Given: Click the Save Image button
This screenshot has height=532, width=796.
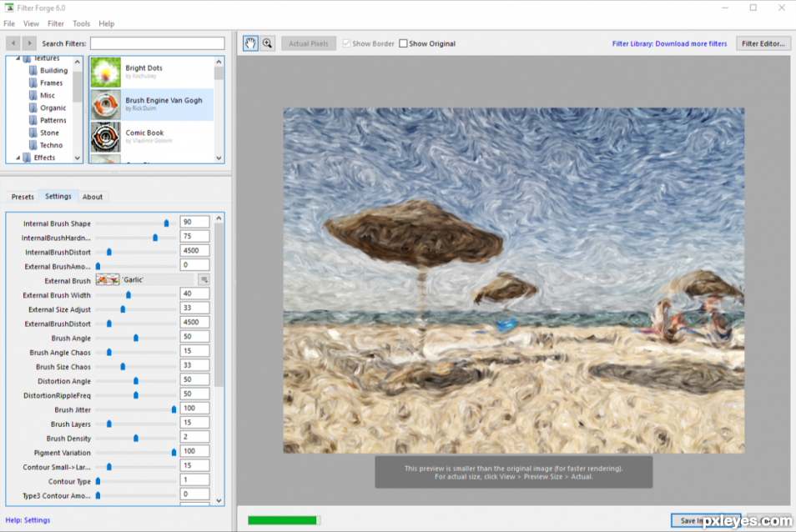Looking at the screenshot, I should [706, 521].
